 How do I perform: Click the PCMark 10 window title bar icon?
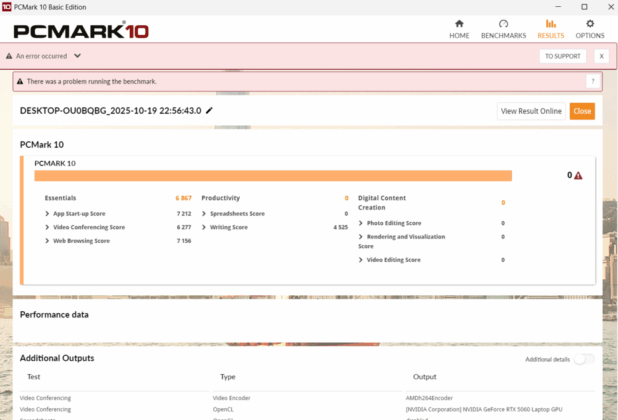[6, 7]
